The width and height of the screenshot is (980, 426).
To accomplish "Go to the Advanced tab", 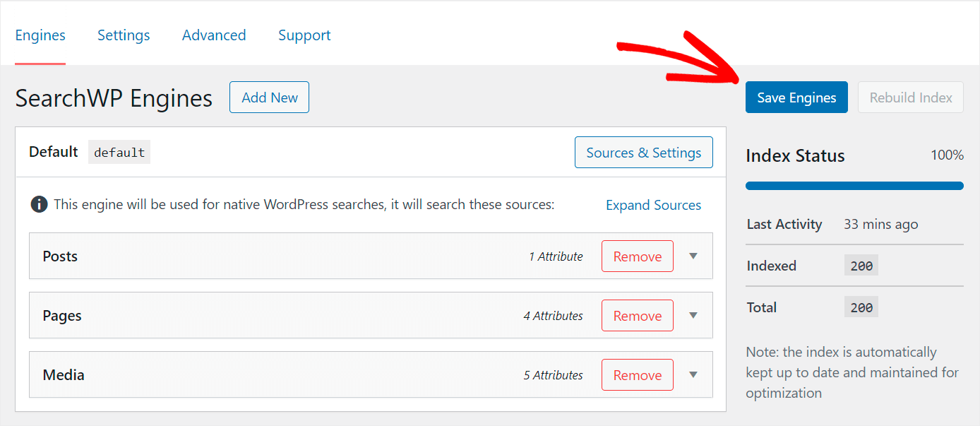I will point(214,35).
